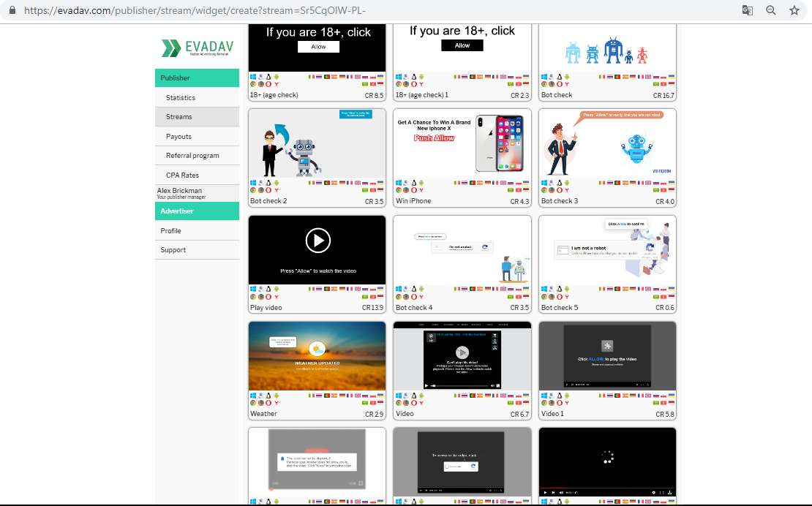Click the Chrome icon on Weather card
The image size is (812, 506).
[x=253, y=402]
